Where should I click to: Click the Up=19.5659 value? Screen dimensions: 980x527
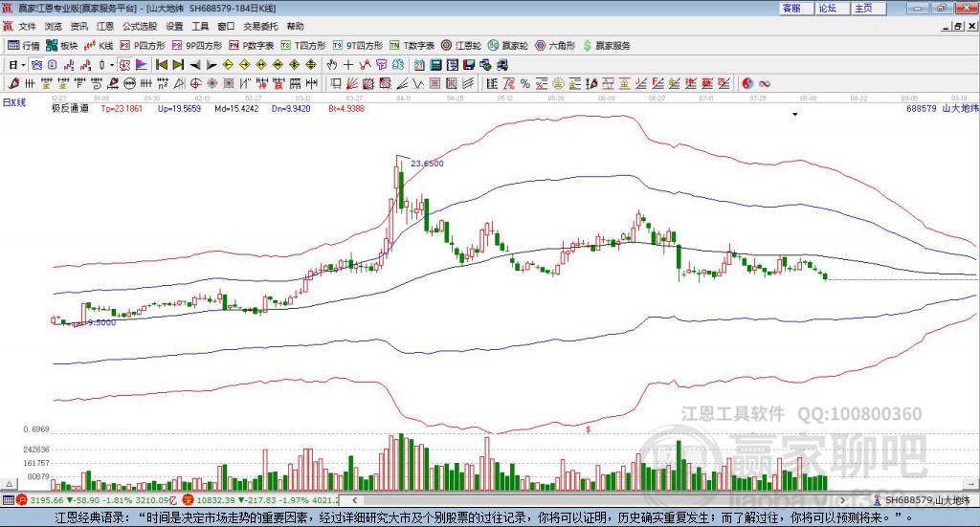pos(179,109)
